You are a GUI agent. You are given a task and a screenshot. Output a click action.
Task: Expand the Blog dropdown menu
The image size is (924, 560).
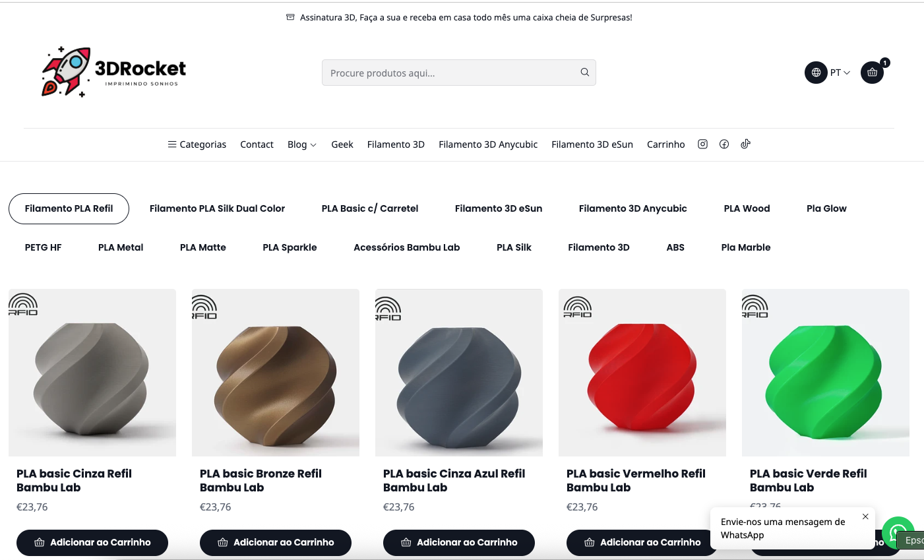click(301, 144)
